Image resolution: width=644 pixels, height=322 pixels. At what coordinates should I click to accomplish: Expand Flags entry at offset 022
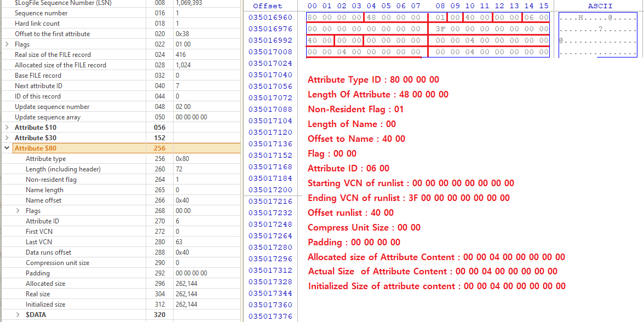[7, 44]
